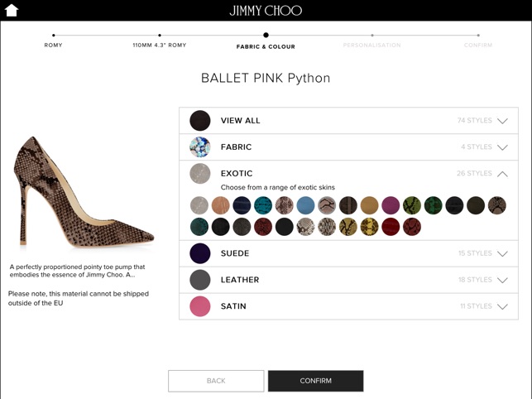Click the '26 STYLES' count text
Screen dimensions: 532x399
coord(474,174)
